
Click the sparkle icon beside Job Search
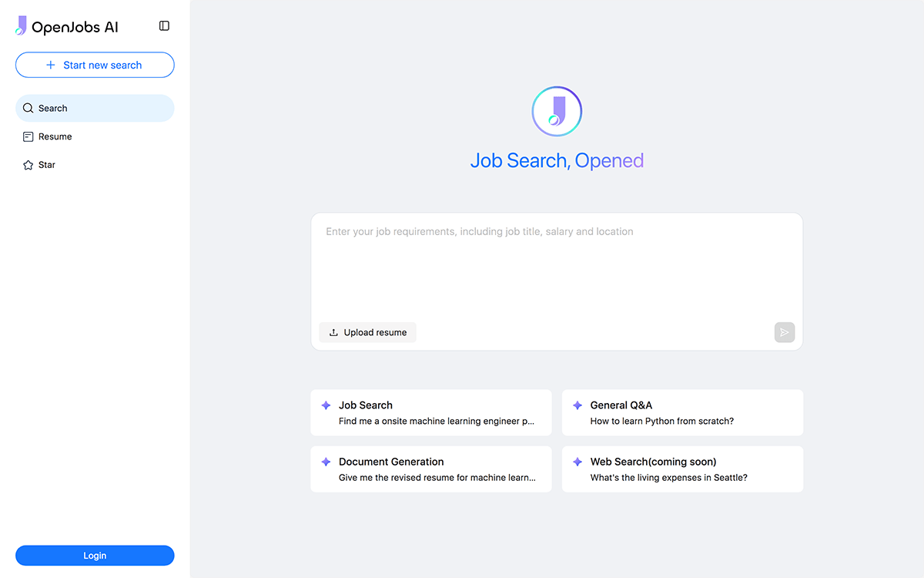325,405
